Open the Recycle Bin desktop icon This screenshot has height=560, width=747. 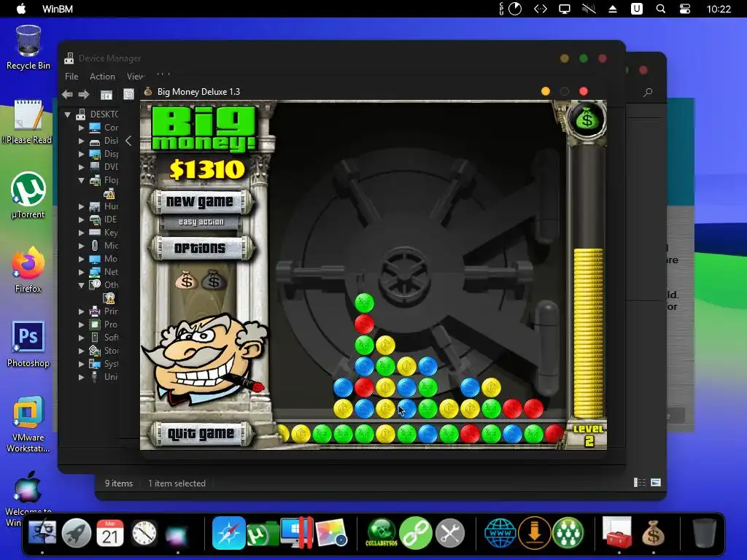pyautogui.click(x=28, y=47)
